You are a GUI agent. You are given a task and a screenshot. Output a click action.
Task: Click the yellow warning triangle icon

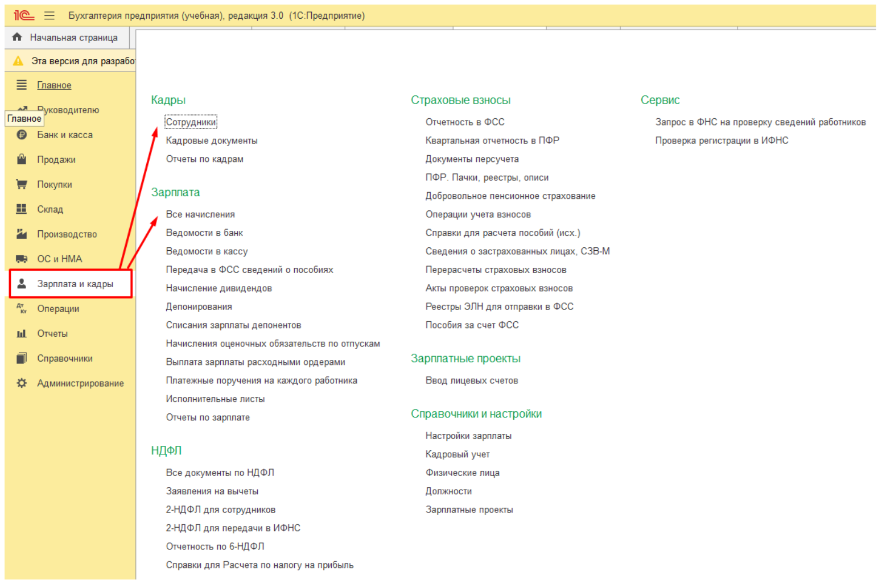click(19, 61)
